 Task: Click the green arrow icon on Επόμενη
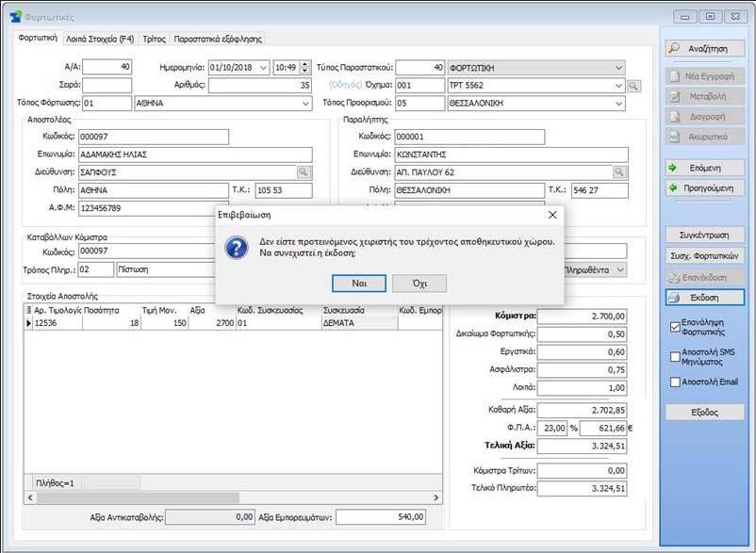673,168
